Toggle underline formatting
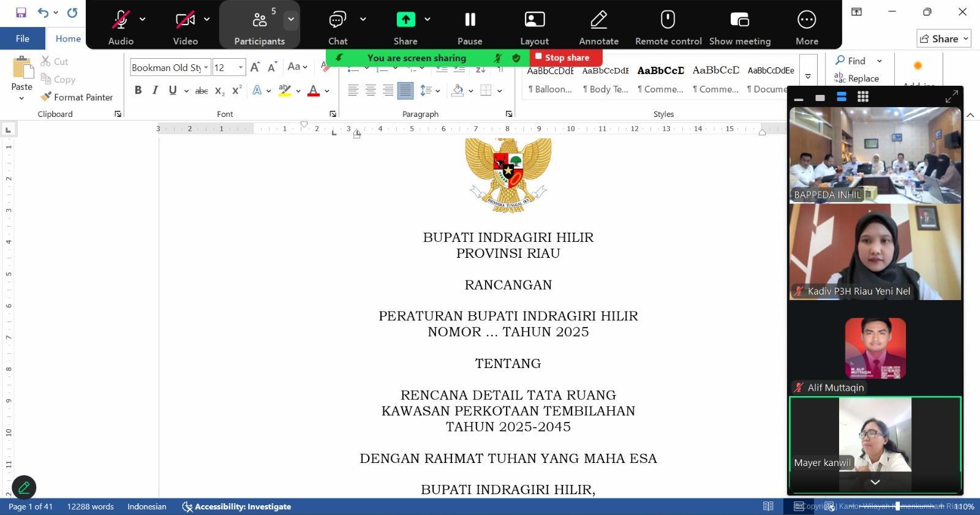The image size is (980, 515). coord(173,91)
